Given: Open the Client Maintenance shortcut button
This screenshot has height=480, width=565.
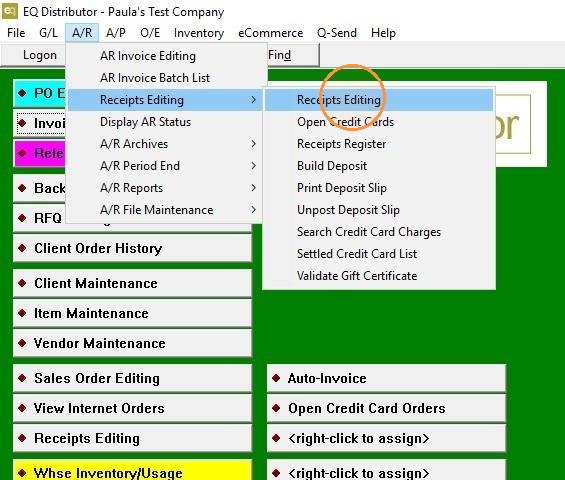Looking at the screenshot, I should click(x=132, y=283).
